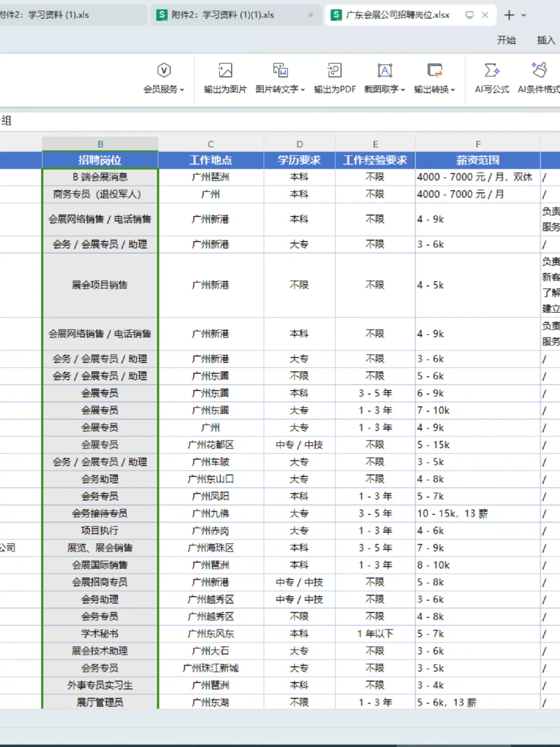Expand the 会员服务 dropdown arrow
Viewport: 560px width, 747px height.
tap(182, 90)
